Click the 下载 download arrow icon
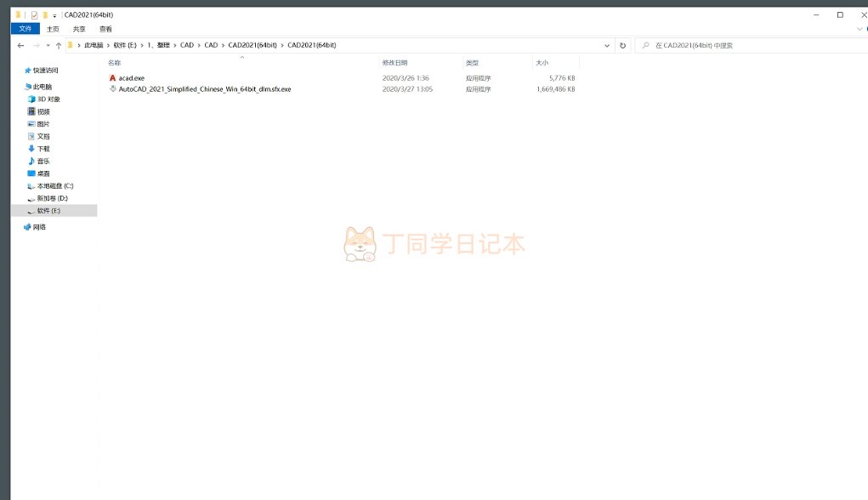 pos(31,149)
